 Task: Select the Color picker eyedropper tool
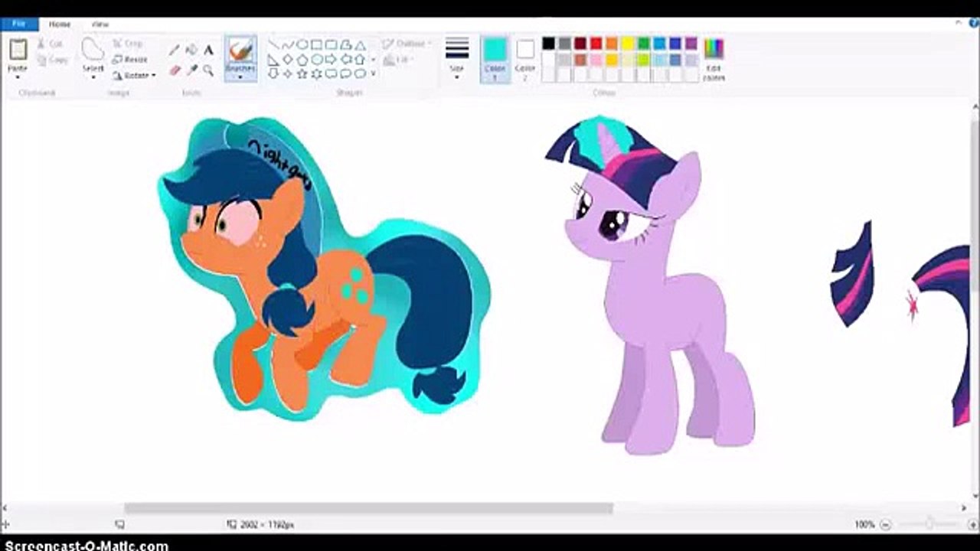pyautogui.click(x=191, y=70)
